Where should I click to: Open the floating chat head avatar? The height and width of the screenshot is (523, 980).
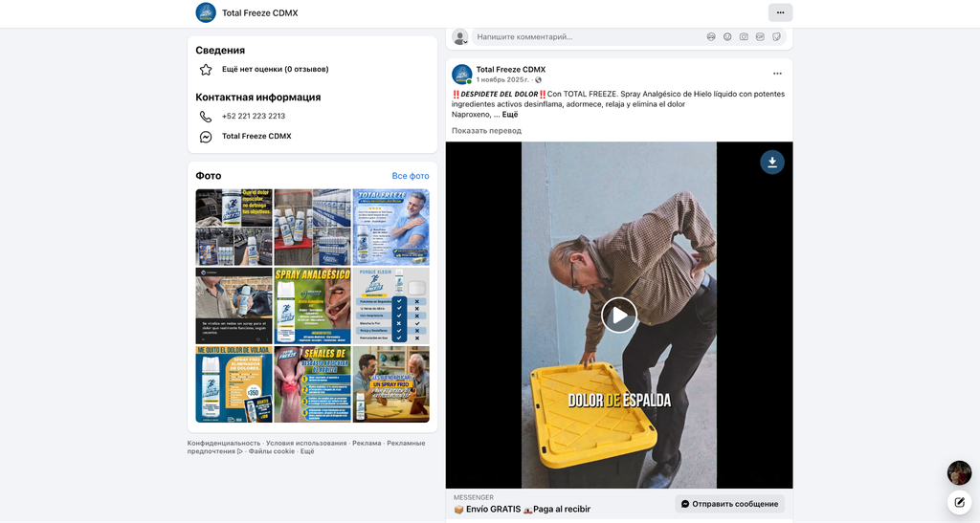pos(959,473)
